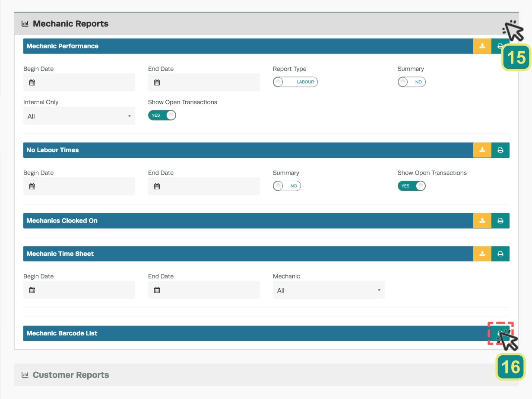This screenshot has height=399, width=532.
Task: Click the Mechanic Time Sheet End Date calendar icon
Action: (157, 290)
